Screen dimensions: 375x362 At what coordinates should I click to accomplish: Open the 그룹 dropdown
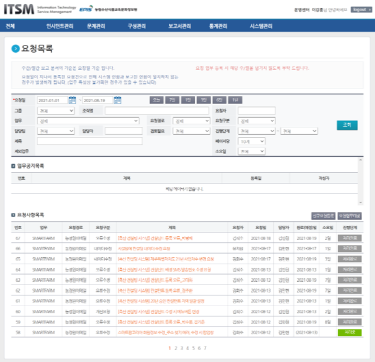[56, 111]
